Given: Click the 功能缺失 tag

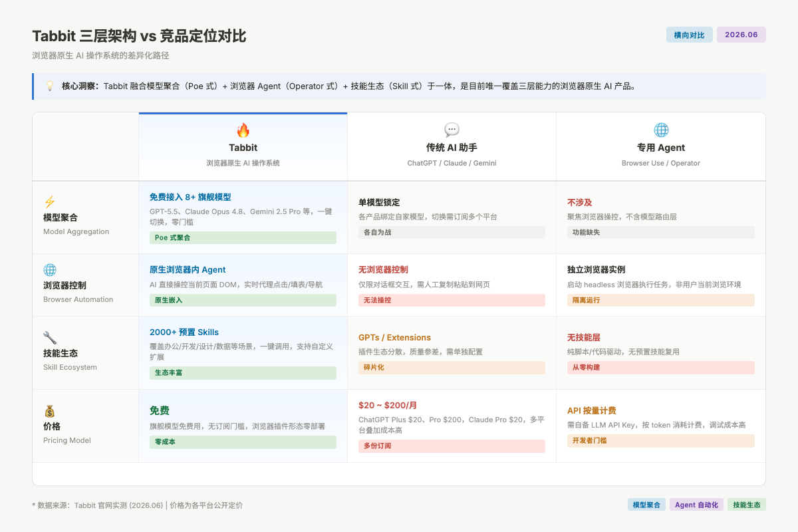Looking at the screenshot, I should tap(661, 232).
